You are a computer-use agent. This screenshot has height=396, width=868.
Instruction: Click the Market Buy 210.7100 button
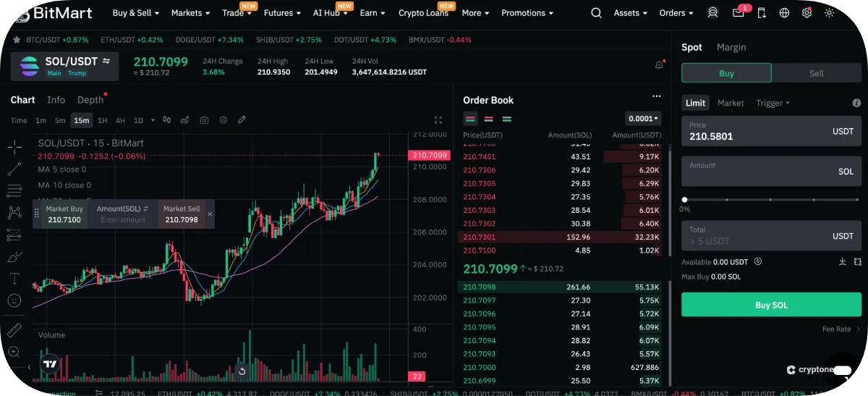(x=64, y=214)
